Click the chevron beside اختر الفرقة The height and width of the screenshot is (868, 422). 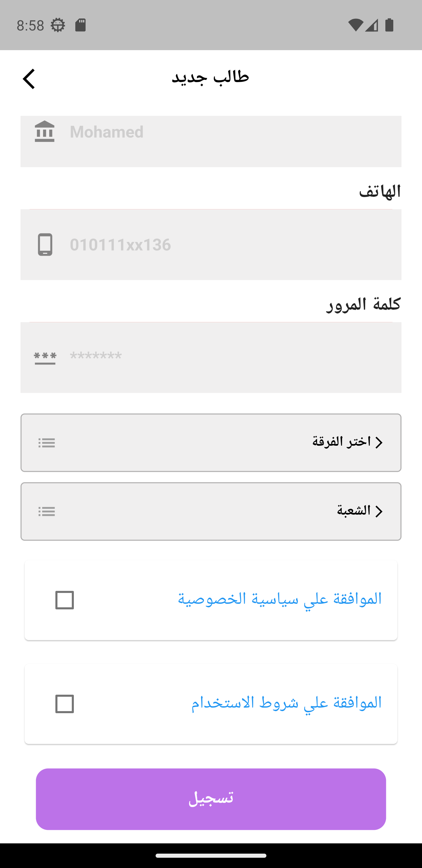[379, 443]
